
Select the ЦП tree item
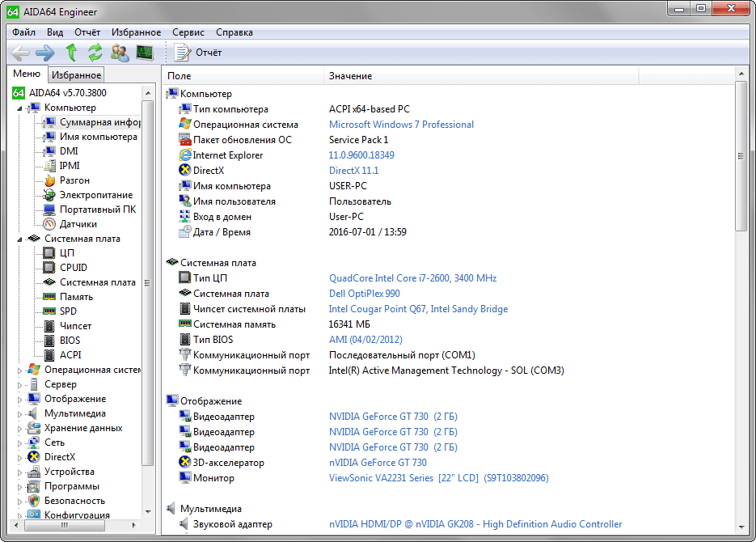[67, 253]
